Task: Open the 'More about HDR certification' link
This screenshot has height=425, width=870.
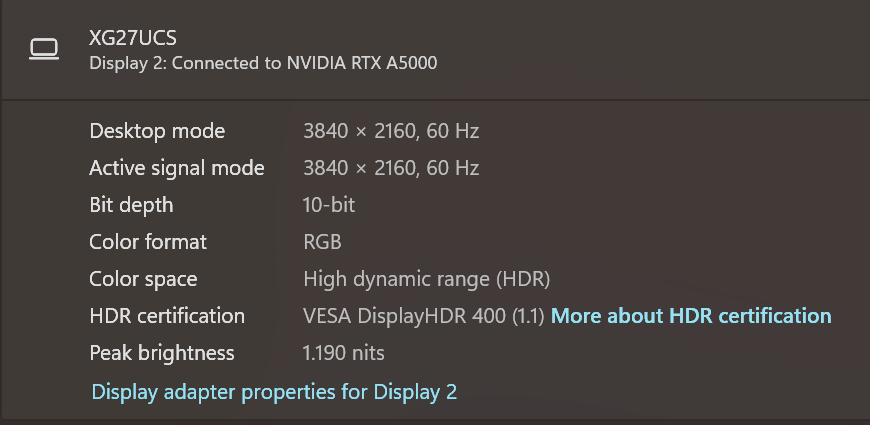Action: pos(691,316)
